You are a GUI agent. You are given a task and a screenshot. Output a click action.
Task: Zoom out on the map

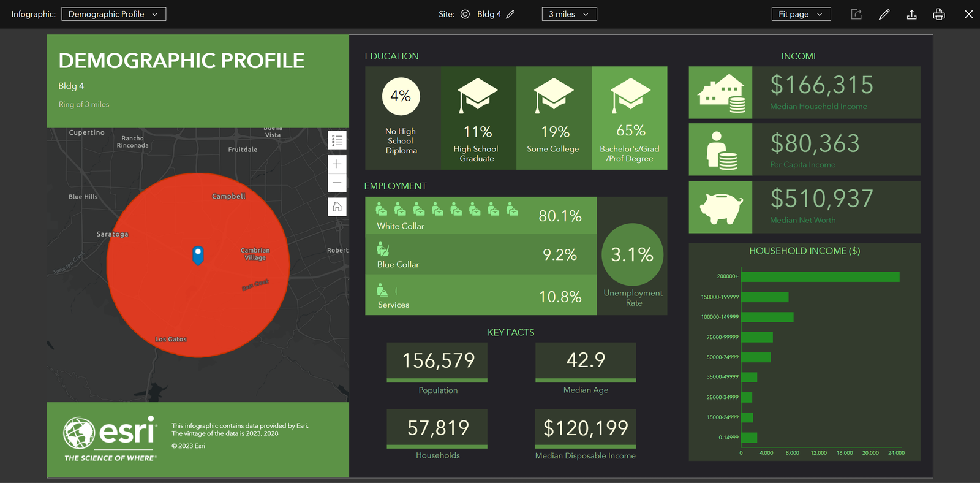coord(337,183)
